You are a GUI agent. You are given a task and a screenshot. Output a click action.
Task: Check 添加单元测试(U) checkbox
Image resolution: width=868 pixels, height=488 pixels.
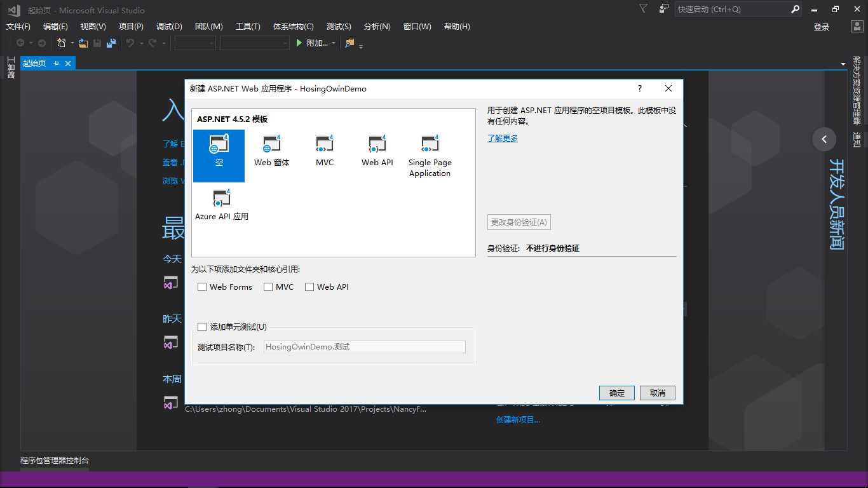pos(202,327)
